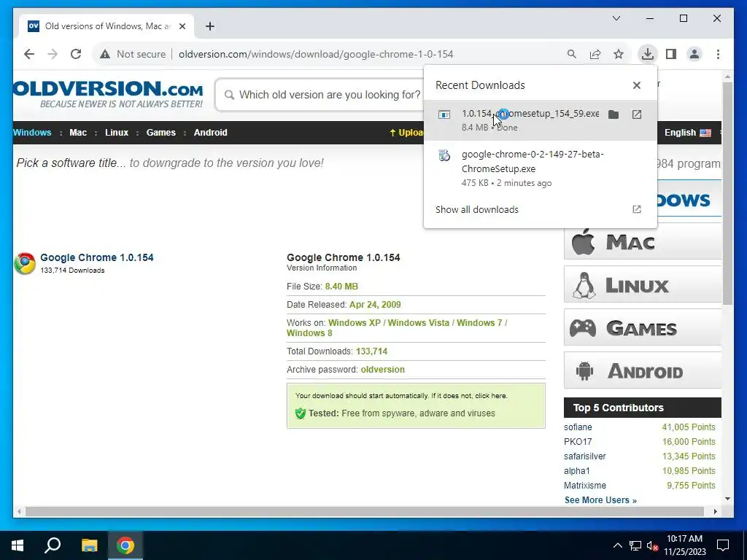Expand the tab search chevron
747x560 pixels.
pos(616,18)
